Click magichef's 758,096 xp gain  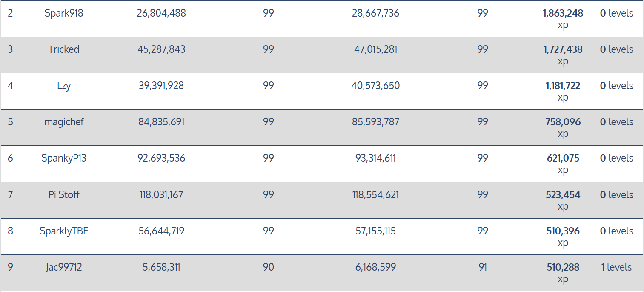click(x=563, y=128)
